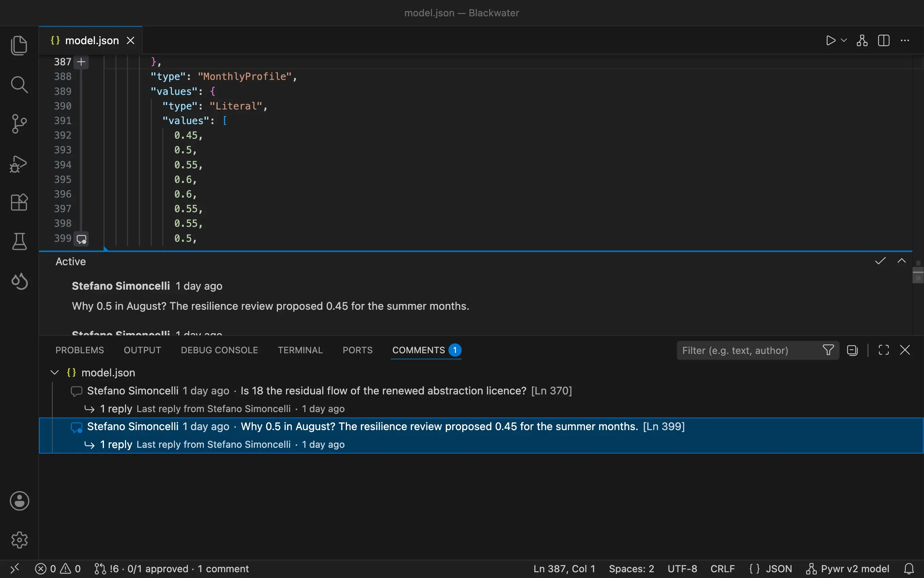Change end of line sequence CRLF
Screen dimensions: 924x578
pyautogui.click(x=723, y=569)
